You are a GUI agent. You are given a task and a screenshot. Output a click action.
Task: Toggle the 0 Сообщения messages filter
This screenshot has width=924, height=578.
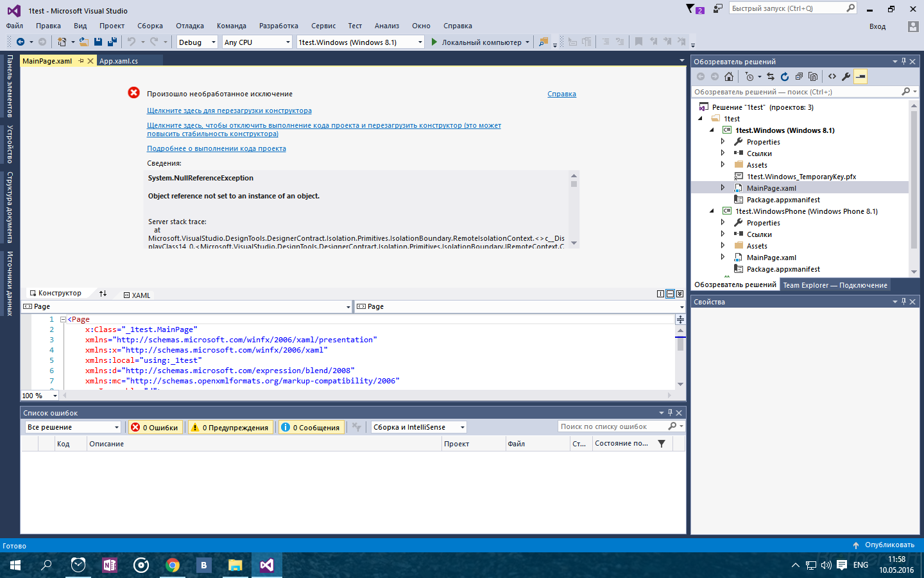tap(312, 427)
